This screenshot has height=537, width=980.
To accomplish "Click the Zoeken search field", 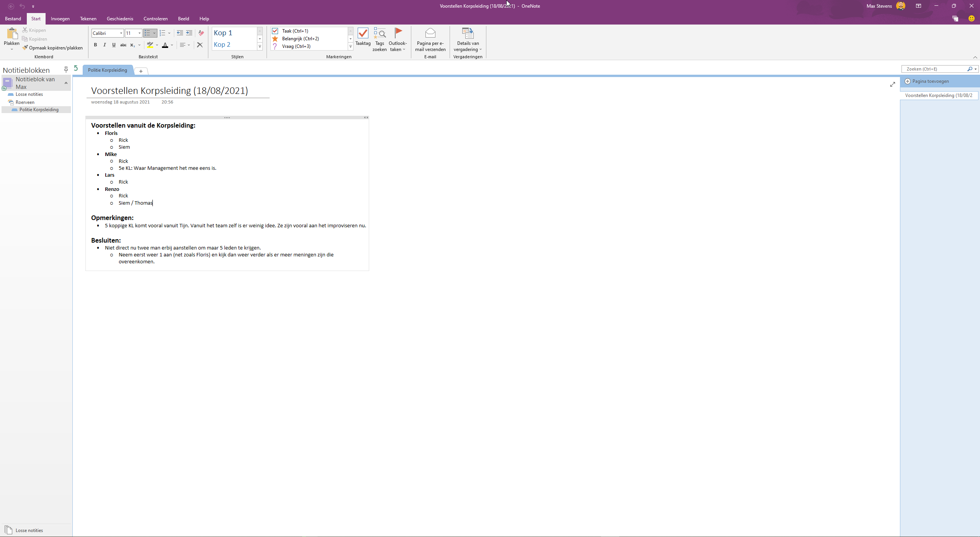I will pos(934,69).
